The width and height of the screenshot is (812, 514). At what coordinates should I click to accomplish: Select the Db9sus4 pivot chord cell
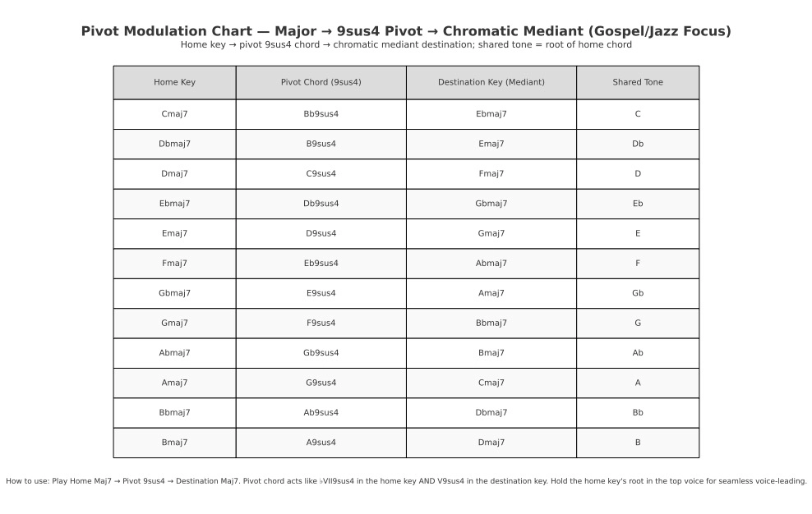pos(321,204)
